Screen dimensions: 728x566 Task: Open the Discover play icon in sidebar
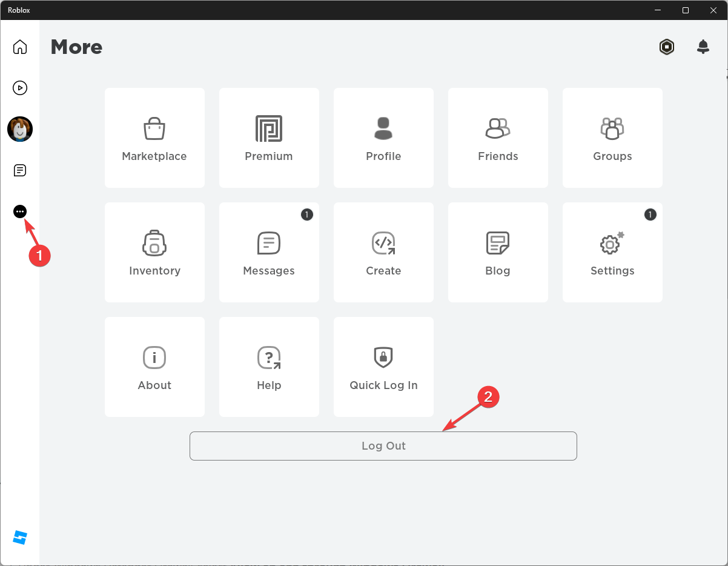(x=20, y=88)
